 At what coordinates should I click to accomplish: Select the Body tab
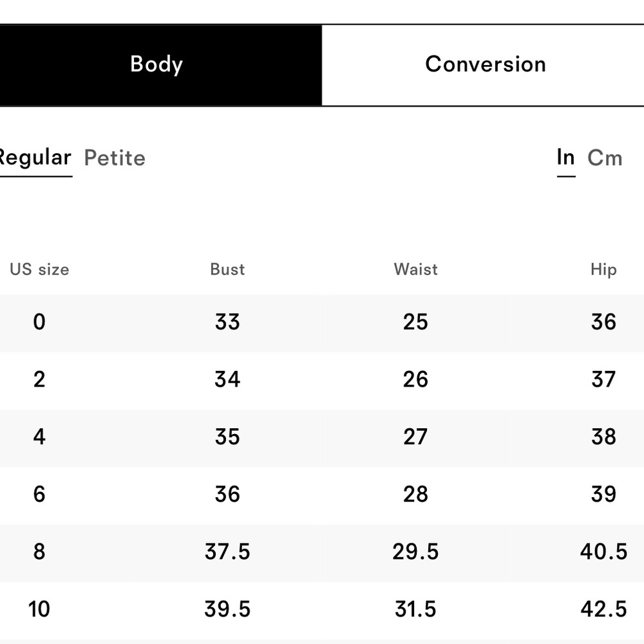click(x=160, y=65)
